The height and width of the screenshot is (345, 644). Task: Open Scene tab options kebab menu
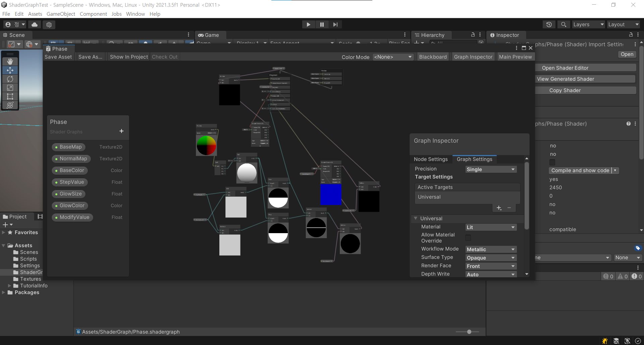click(189, 35)
